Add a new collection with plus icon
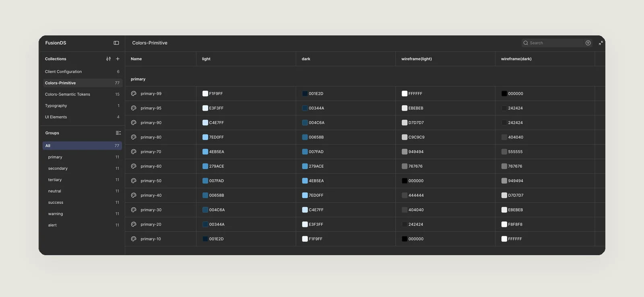The height and width of the screenshot is (297, 644). [x=118, y=59]
